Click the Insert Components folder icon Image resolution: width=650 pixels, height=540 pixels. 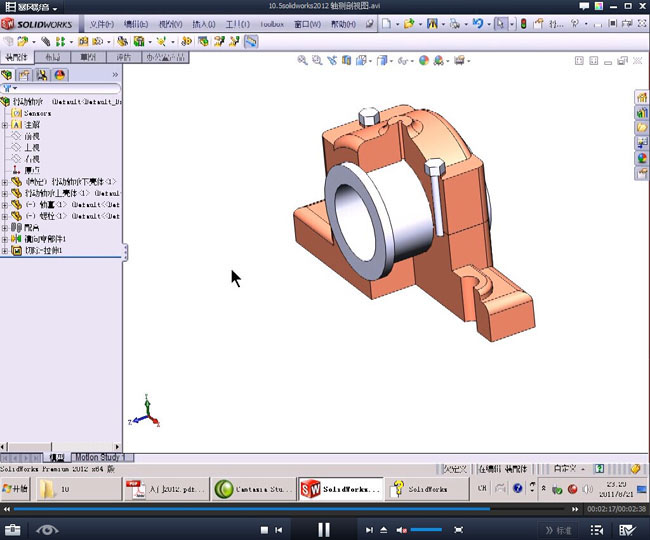pos(22,41)
